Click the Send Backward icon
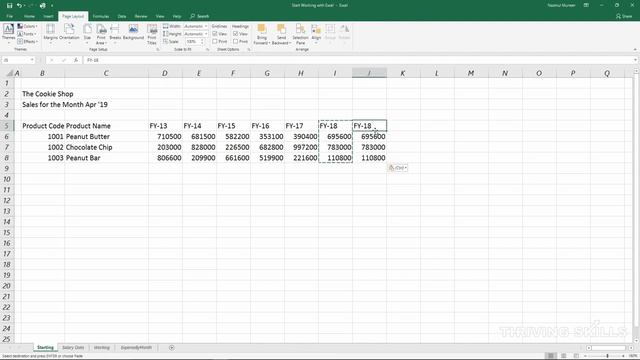Image resolution: width=640 pixels, height=360 pixels. 281,29
